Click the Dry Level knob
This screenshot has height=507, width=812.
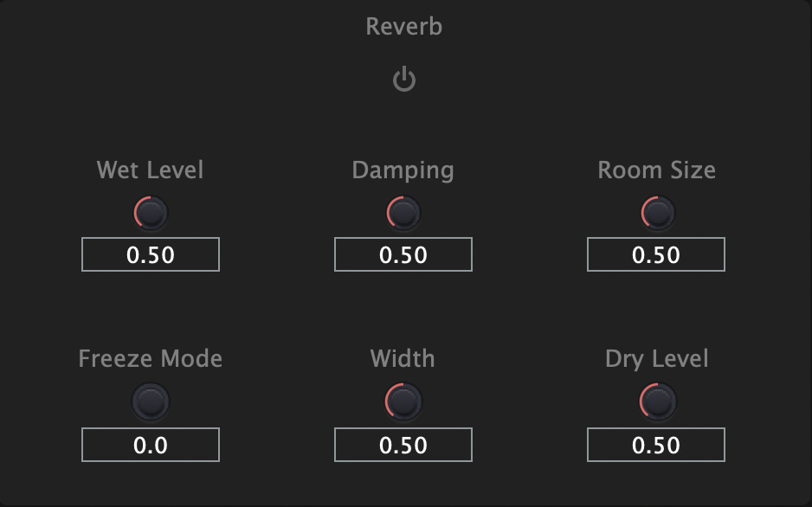[656, 401]
